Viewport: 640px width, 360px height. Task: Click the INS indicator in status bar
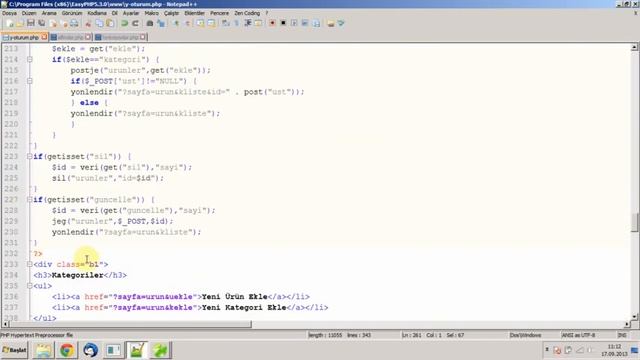(x=622, y=335)
